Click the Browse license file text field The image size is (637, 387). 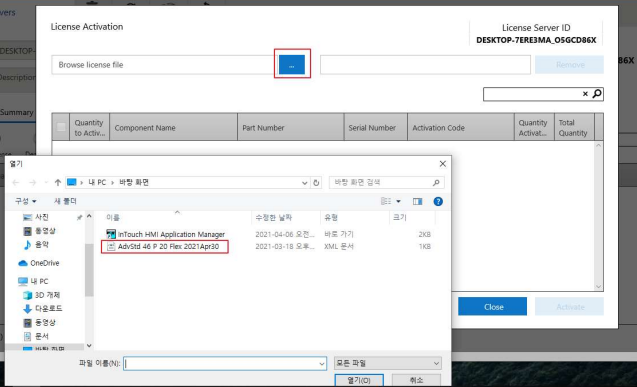tap(164, 65)
